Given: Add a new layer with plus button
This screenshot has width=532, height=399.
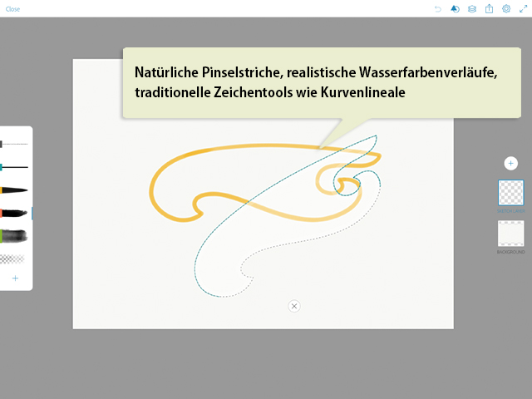Looking at the screenshot, I should coord(510,164).
